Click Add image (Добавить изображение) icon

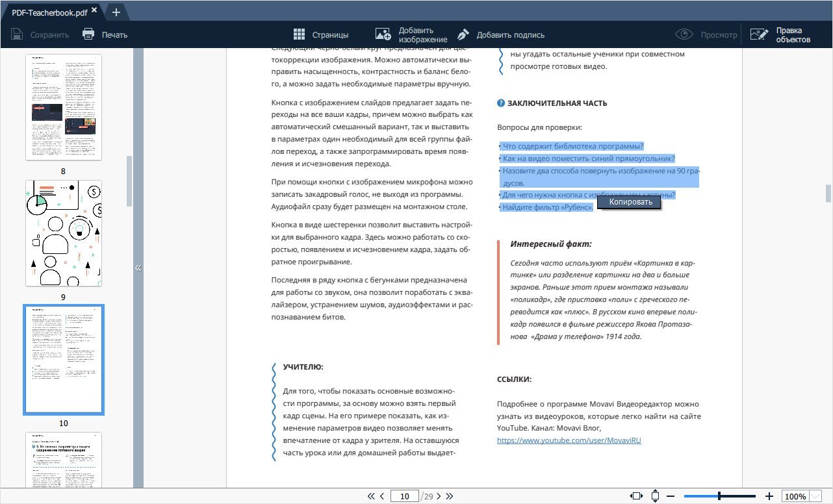(x=383, y=34)
